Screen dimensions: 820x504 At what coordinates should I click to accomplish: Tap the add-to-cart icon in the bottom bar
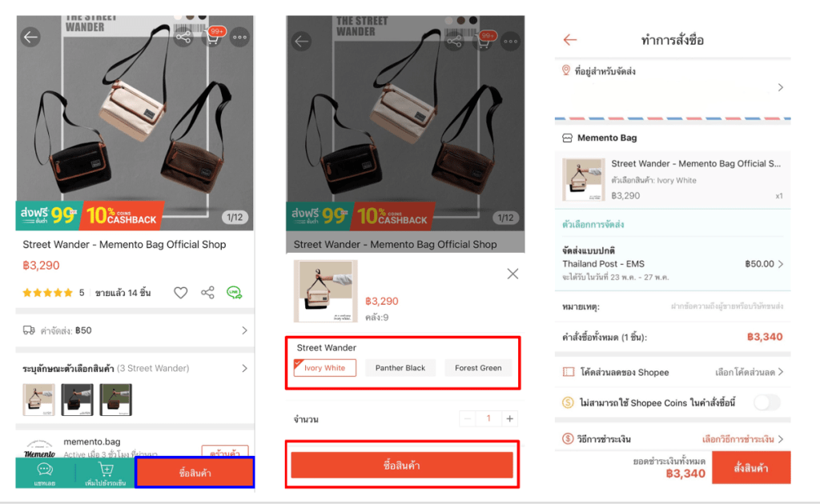tap(106, 470)
